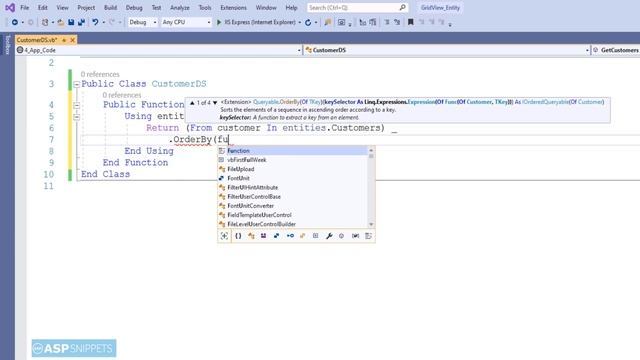Click the green Start debugging play icon
Image resolution: width=640 pixels, height=360 pixels.
pos(219,22)
